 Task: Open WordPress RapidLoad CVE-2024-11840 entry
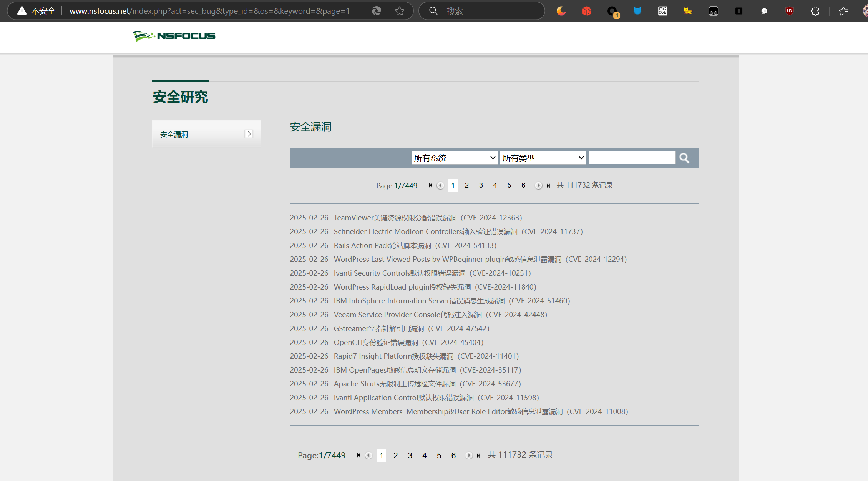pyautogui.click(x=435, y=287)
